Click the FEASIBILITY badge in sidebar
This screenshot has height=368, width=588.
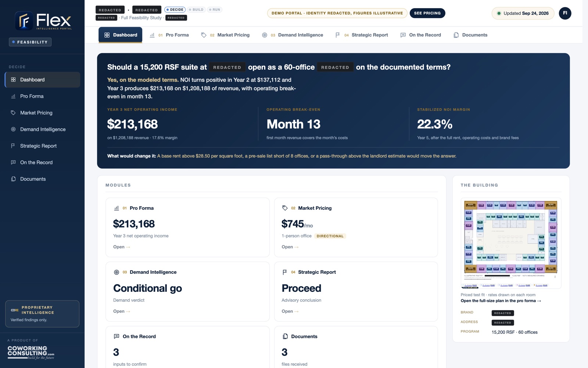tap(30, 42)
